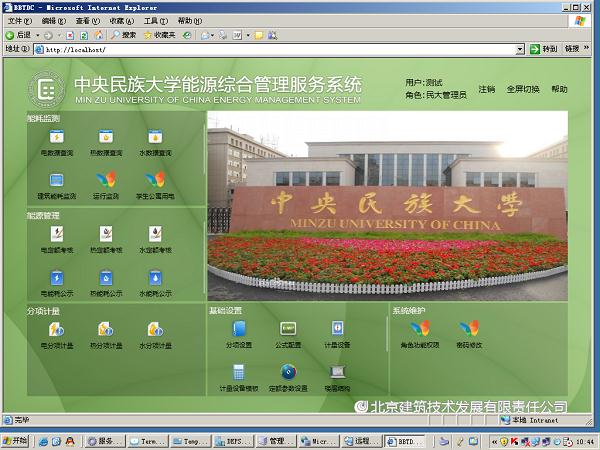Click the address bar URL field
Viewport: 600px width, 450px height.
pos(280,48)
